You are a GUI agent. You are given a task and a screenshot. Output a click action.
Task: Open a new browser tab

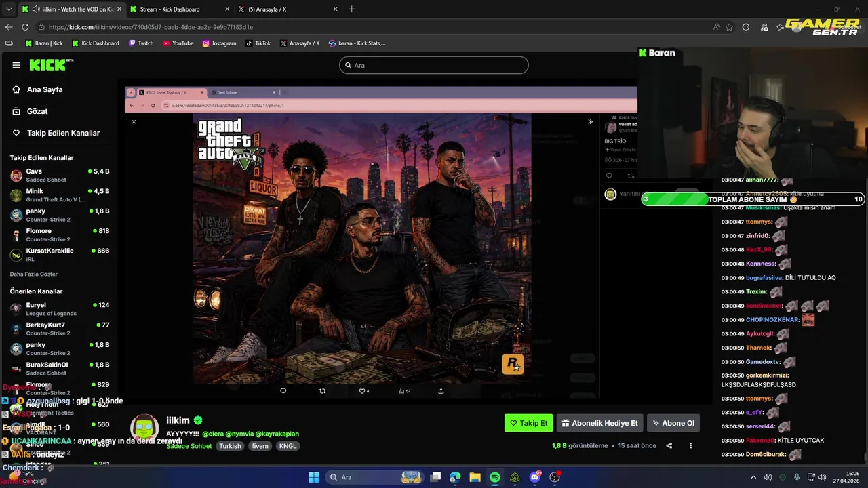351,9
